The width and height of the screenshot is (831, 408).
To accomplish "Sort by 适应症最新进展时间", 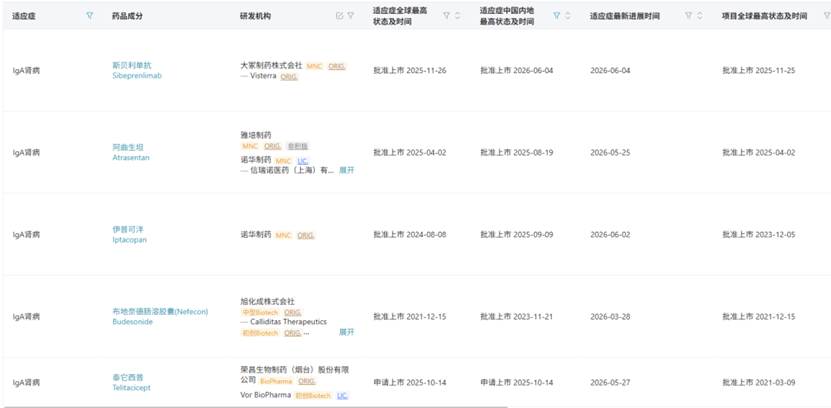I will click(x=700, y=16).
